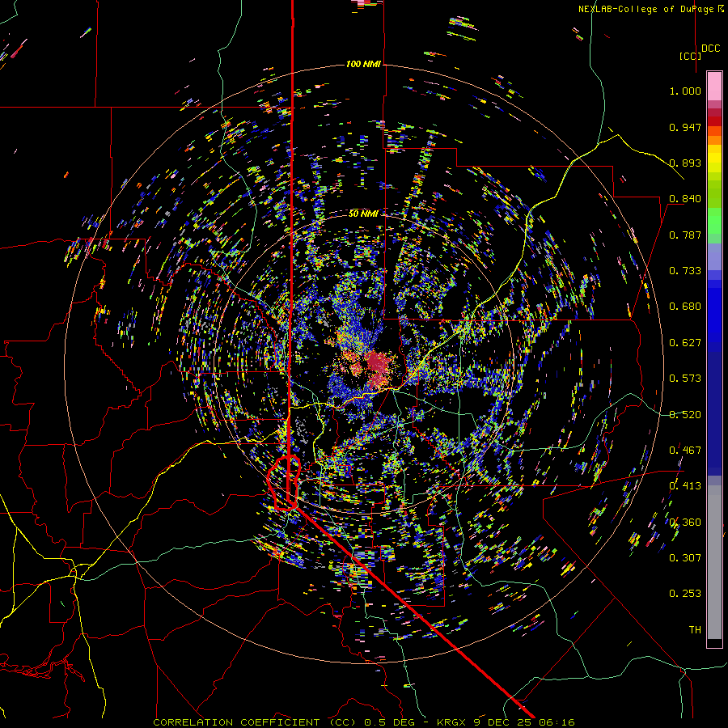Click the 50 NMI range ring label
The height and width of the screenshot is (728, 728).
pos(363,214)
